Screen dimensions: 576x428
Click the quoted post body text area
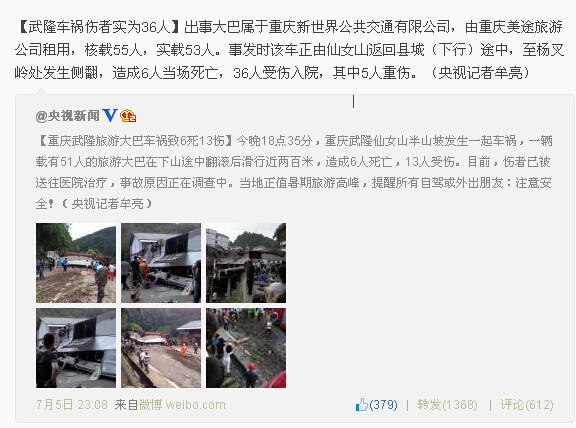tap(294, 172)
